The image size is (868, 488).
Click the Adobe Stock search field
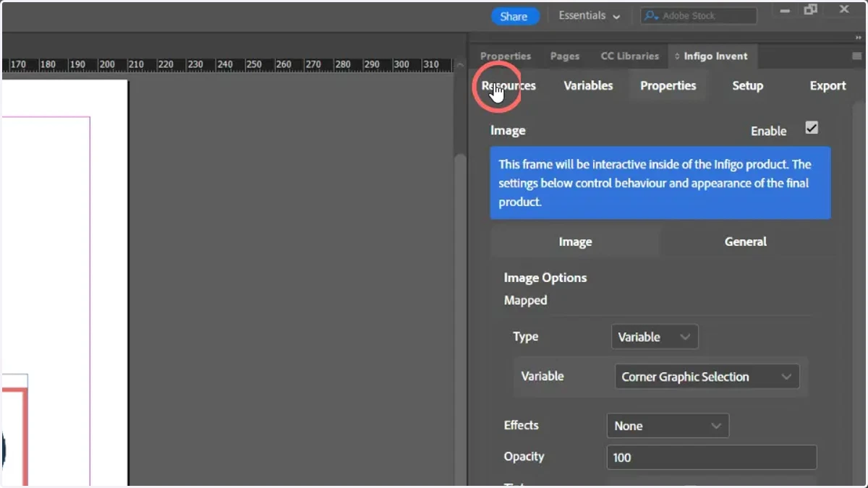click(x=699, y=15)
